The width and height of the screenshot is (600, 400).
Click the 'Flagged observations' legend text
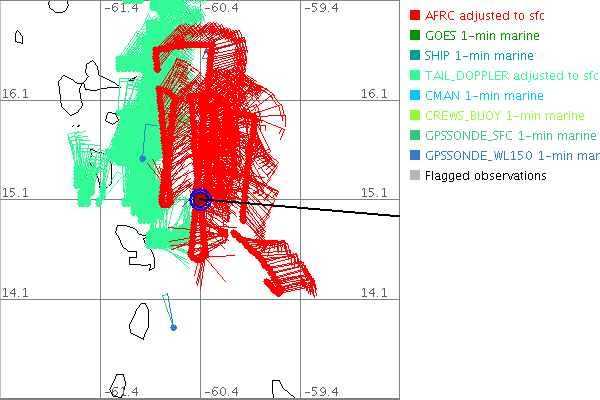click(485, 176)
